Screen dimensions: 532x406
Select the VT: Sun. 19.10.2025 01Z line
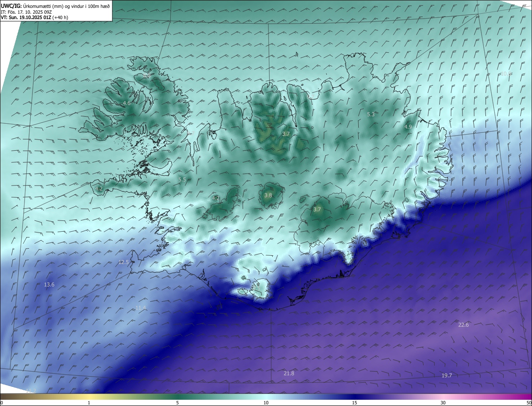(x=34, y=17)
